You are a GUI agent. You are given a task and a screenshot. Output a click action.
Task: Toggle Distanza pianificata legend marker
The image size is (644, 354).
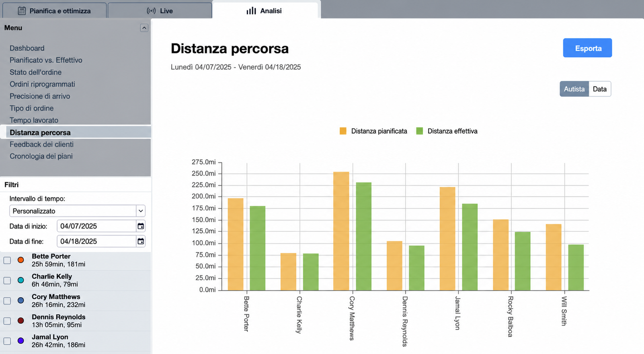pos(343,131)
